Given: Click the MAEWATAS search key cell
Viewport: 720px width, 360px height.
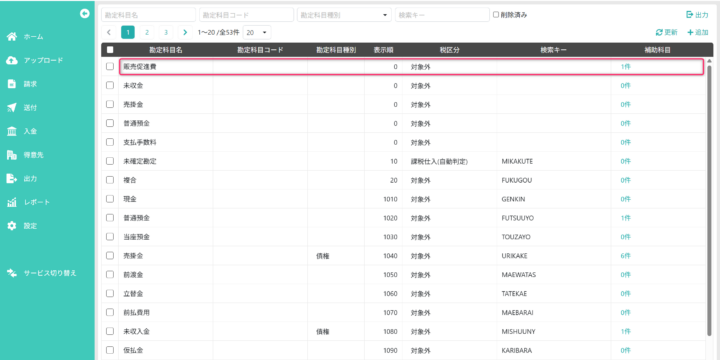Looking at the screenshot, I should [554, 275].
